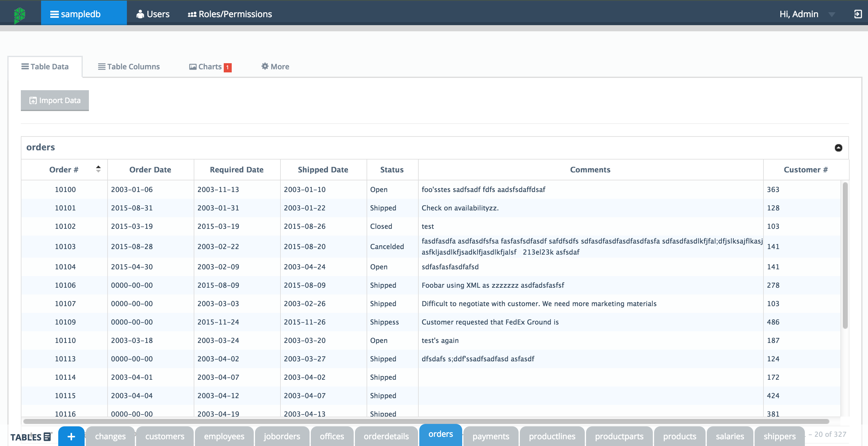Switch to the Table Columns tab
Viewport: 868px width, 446px height.
point(129,67)
